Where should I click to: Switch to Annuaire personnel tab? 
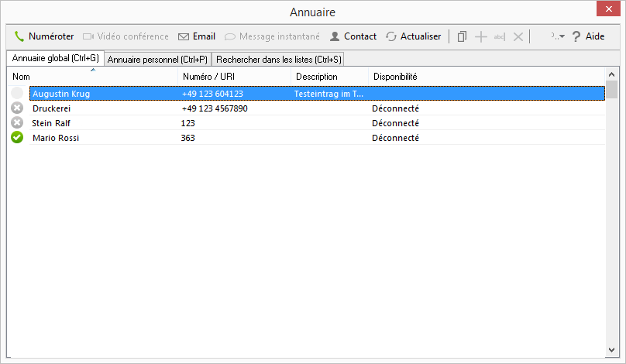157,60
